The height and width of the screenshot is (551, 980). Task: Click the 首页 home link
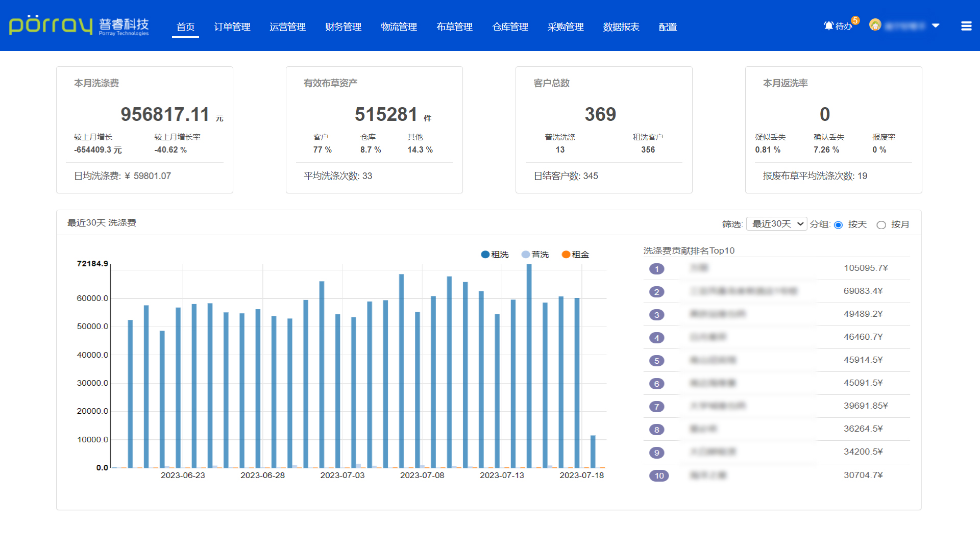(x=185, y=27)
